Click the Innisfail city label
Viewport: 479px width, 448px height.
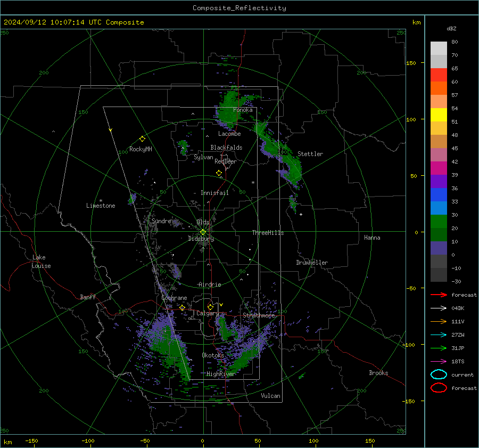(214, 193)
